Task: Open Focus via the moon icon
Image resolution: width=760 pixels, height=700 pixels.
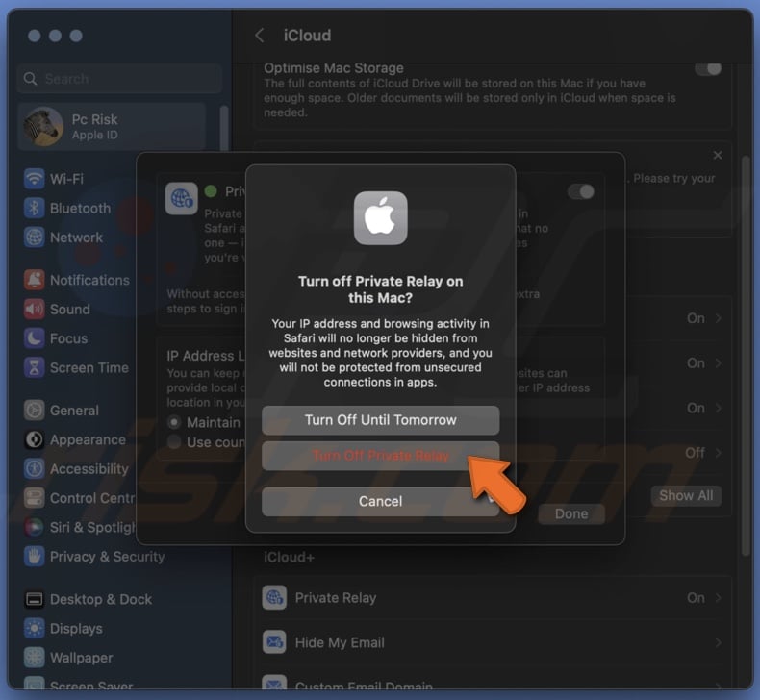Action: click(34, 338)
